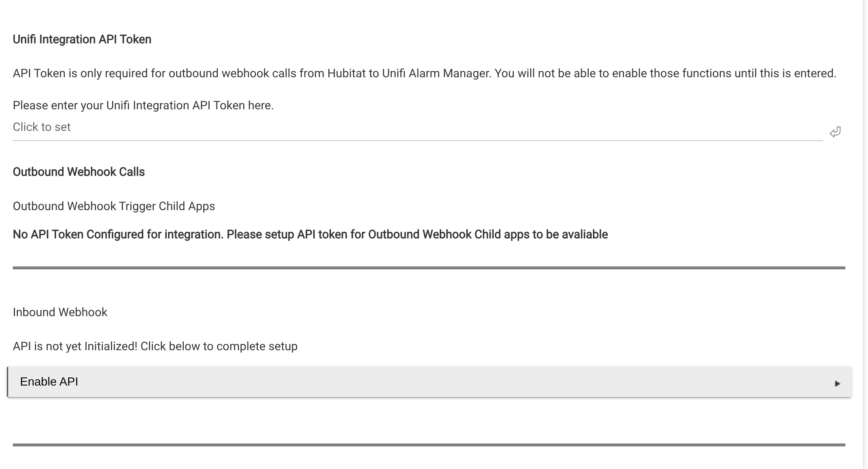
Task: Click the "Please enter your Unifi Integration API Token here" label
Action: pyautogui.click(x=143, y=105)
